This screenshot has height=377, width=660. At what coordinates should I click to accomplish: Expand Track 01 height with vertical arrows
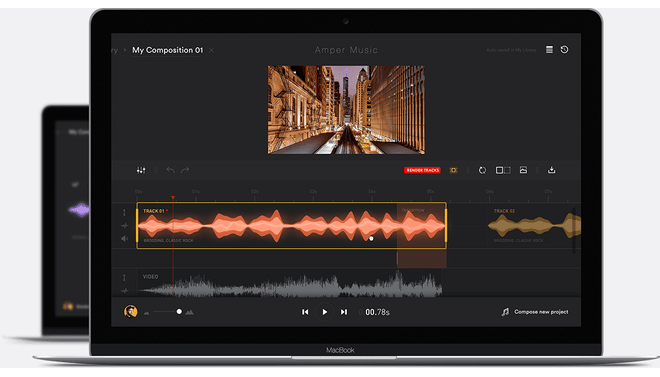coord(124,212)
